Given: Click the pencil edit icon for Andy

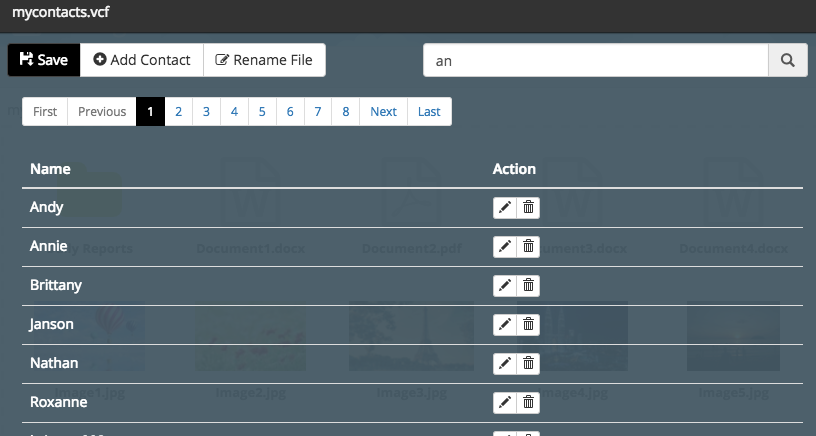Looking at the screenshot, I should click(505, 208).
